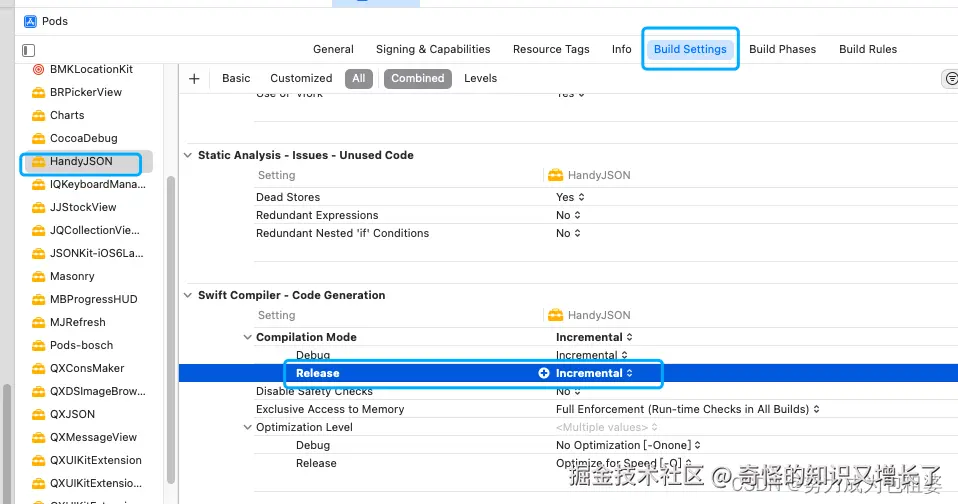Show Basic build settings

[236, 78]
